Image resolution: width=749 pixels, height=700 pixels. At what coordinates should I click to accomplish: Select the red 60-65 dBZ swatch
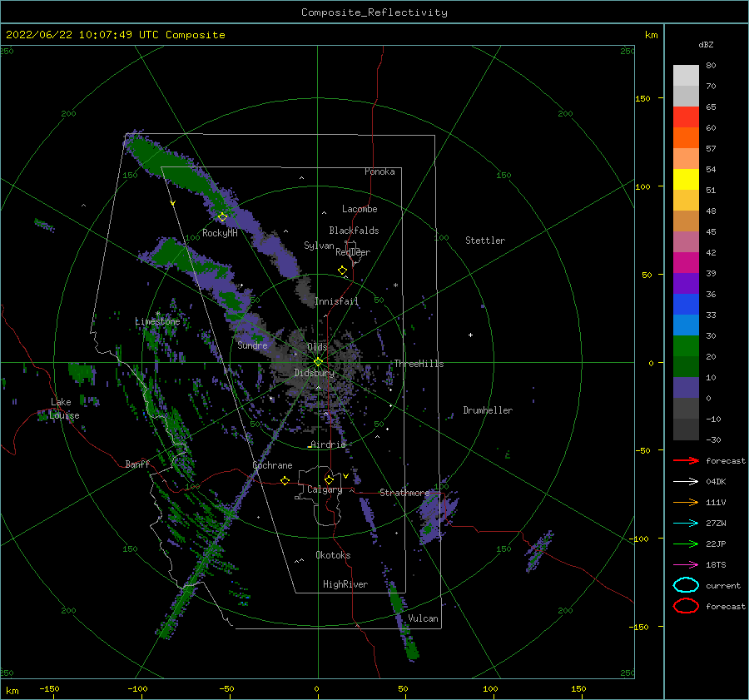[686, 117]
